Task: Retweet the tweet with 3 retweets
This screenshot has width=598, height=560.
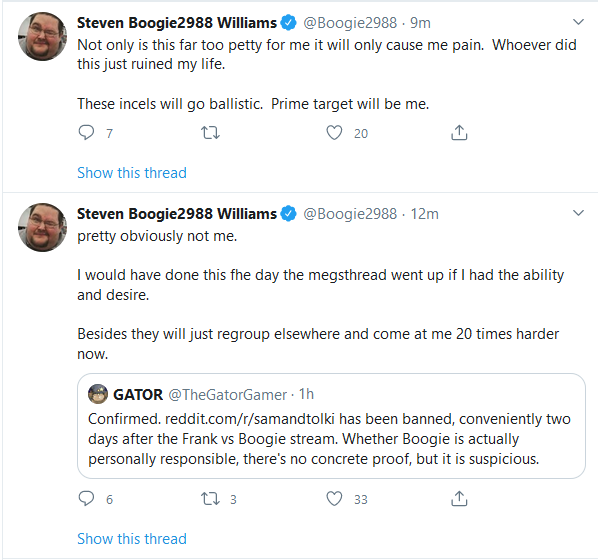Action: click(210, 499)
